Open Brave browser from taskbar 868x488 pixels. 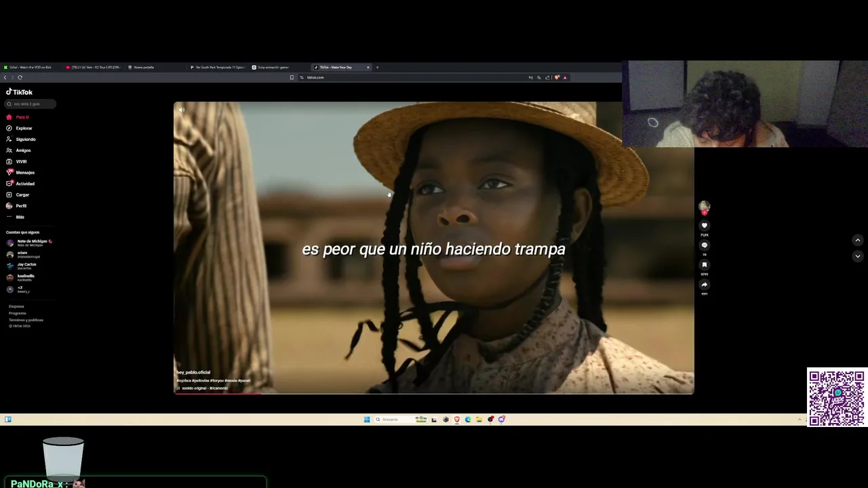(x=457, y=420)
